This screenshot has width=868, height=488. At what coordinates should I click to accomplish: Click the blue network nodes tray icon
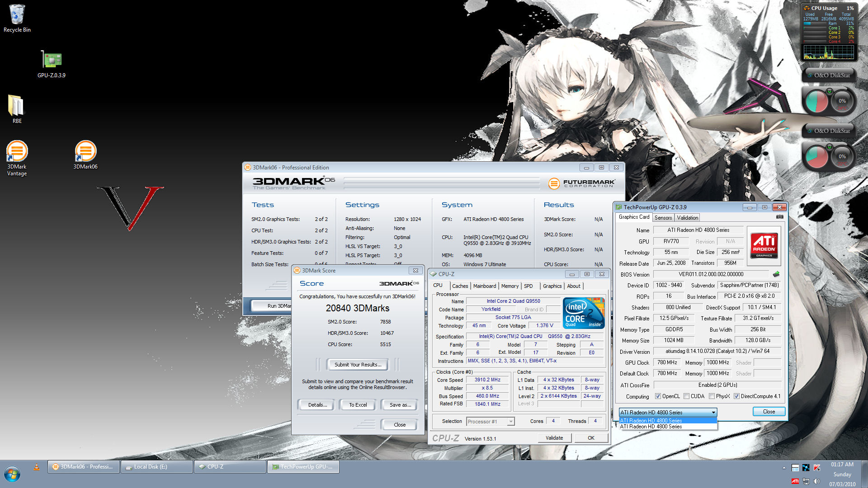point(806,468)
